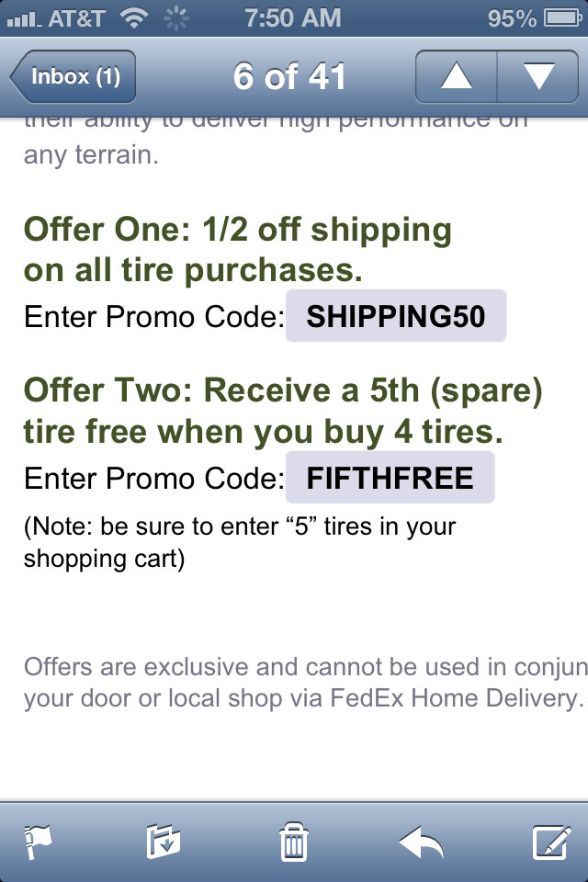Tap the FIFTHFREE promo code box
588x882 pixels.
pyautogui.click(x=390, y=478)
